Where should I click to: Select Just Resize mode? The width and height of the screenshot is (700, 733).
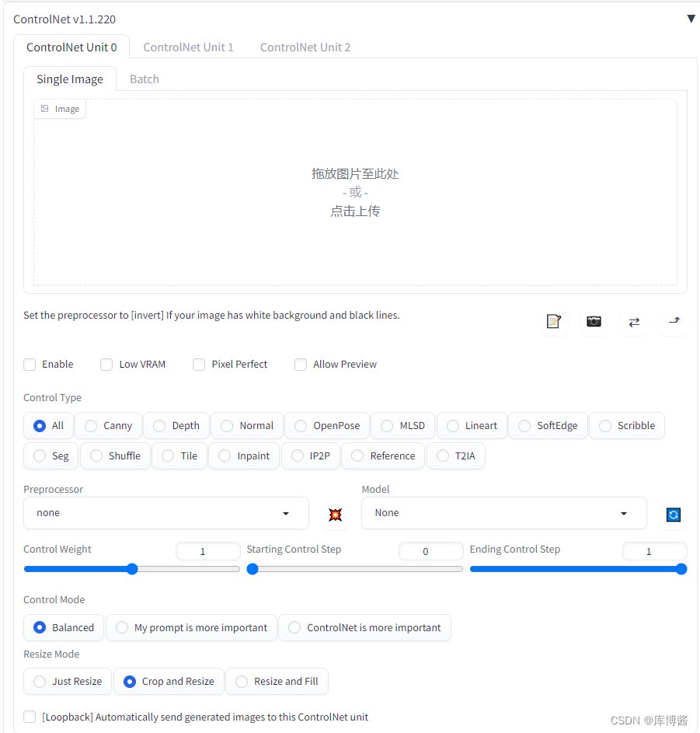(68, 681)
